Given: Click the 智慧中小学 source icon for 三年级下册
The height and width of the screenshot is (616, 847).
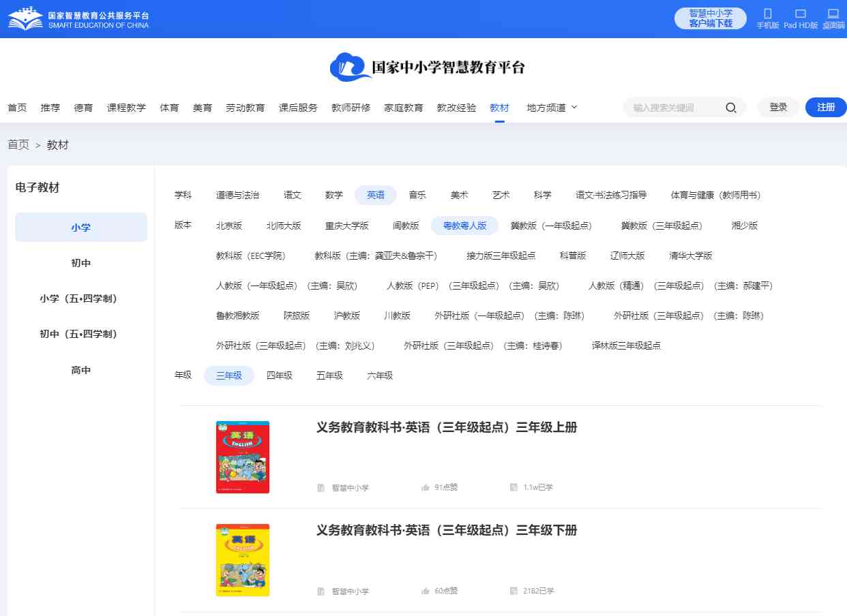Looking at the screenshot, I should pos(321,591).
